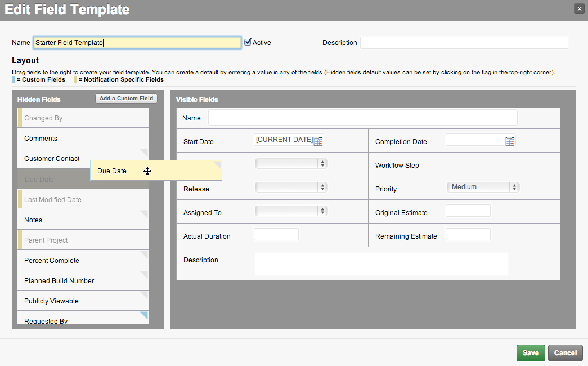Select the Planned Build Number hidden field
The width and height of the screenshot is (588, 366).
[83, 281]
